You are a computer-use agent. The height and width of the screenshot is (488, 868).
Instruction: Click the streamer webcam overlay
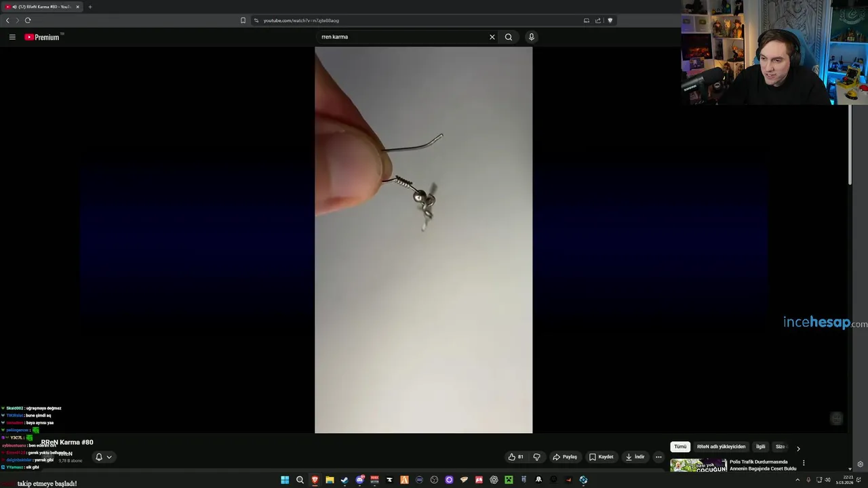pyautogui.click(x=774, y=52)
